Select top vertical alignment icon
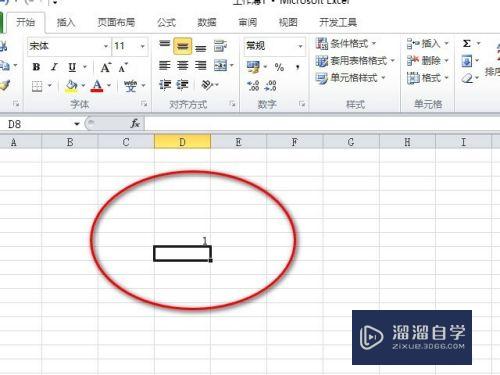 [165, 45]
